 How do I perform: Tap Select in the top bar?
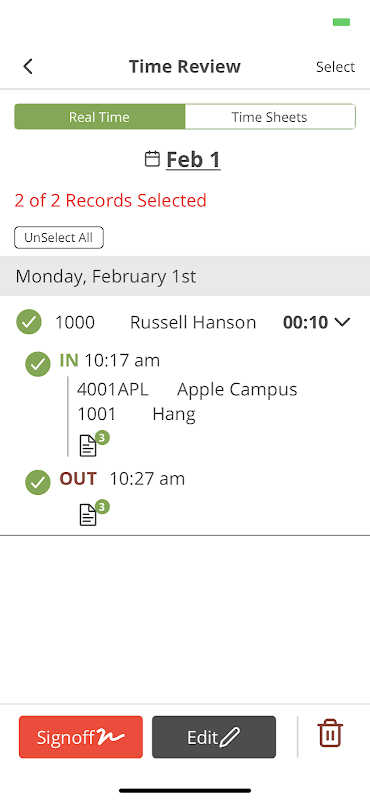coord(335,67)
